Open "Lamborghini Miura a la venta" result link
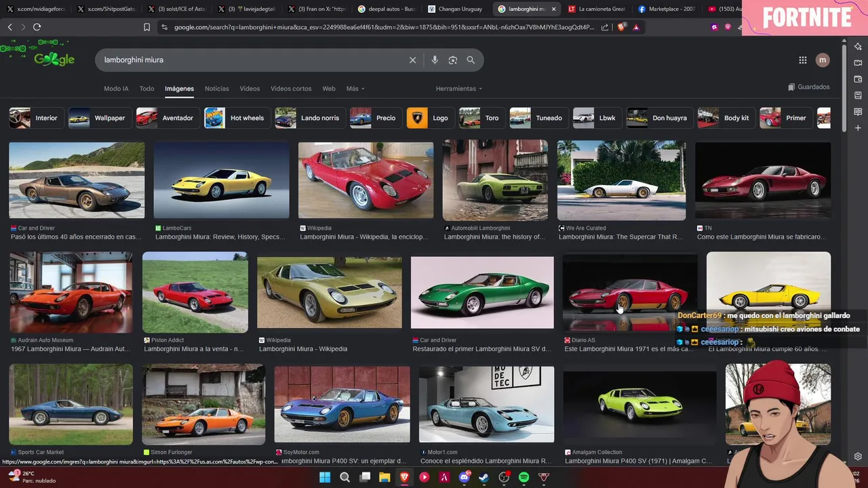868x488 pixels. pyautogui.click(x=194, y=349)
